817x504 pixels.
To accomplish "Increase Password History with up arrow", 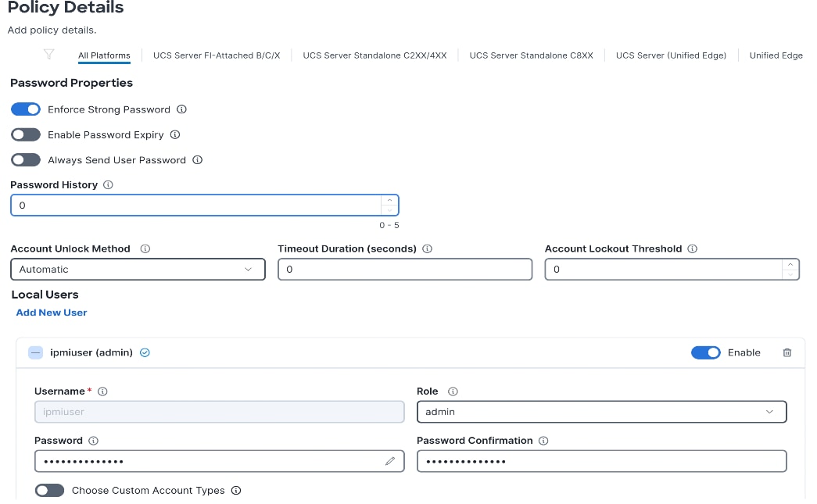I will coord(390,201).
